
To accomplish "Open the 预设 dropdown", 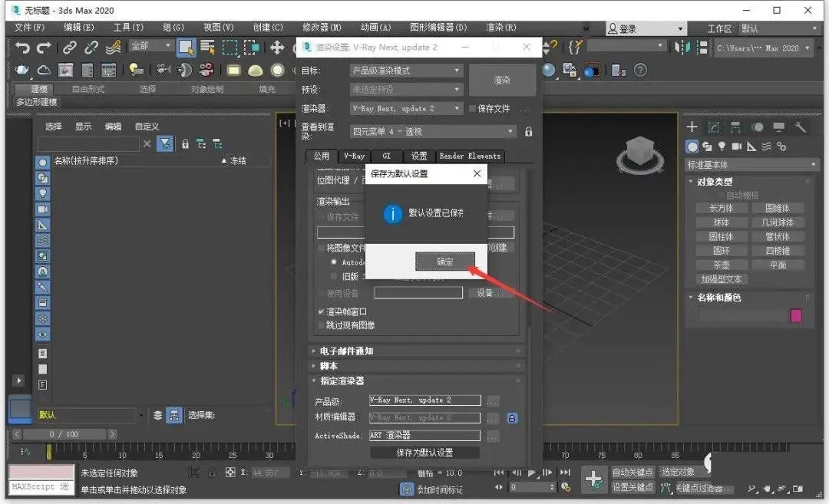I will pyautogui.click(x=406, y=90).
